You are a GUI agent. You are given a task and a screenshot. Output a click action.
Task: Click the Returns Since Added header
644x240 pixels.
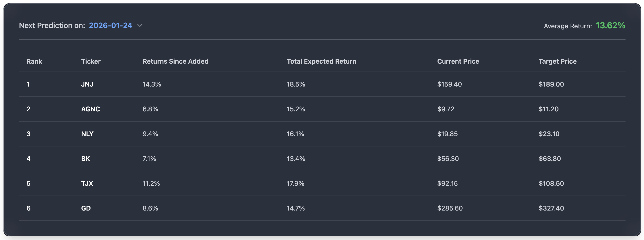point(176,61)
